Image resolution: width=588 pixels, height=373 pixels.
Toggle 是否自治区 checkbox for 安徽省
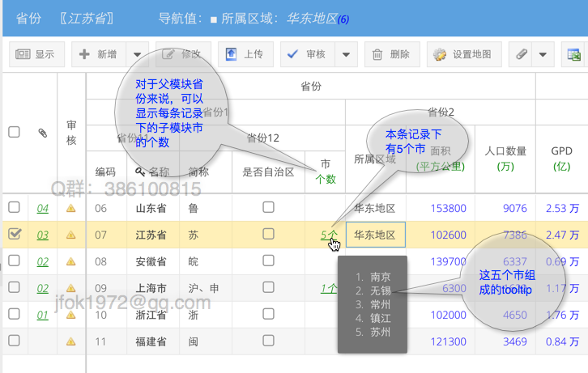coord(268,262)
